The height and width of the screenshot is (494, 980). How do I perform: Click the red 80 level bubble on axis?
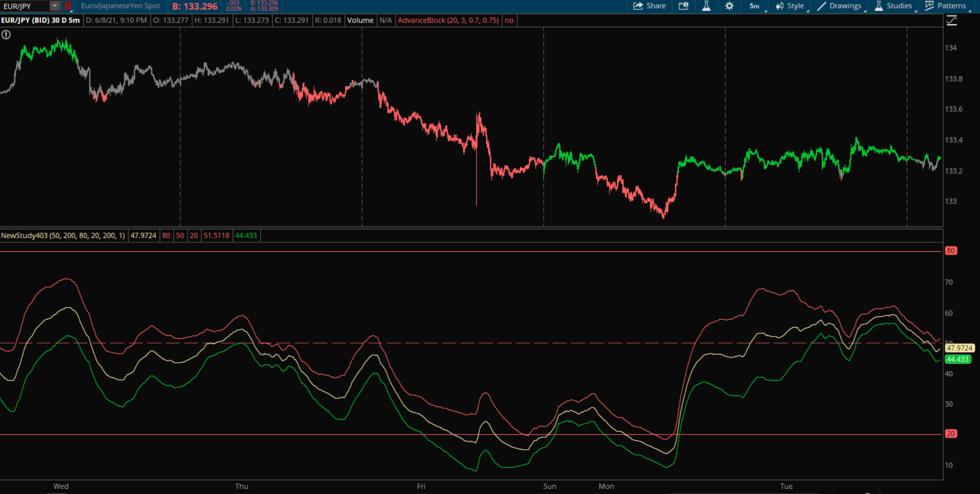pyautogui.click(x=951, y=251)
